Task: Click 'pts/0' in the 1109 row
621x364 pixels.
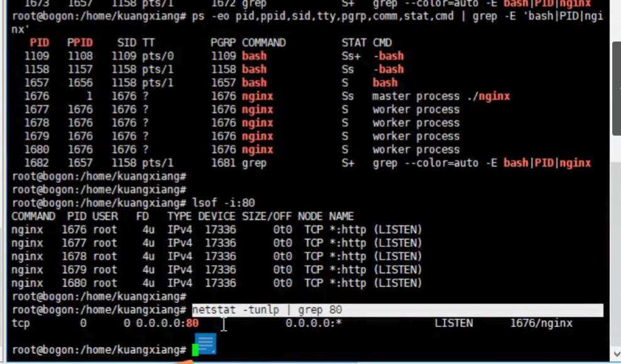Action: [158, 56]
